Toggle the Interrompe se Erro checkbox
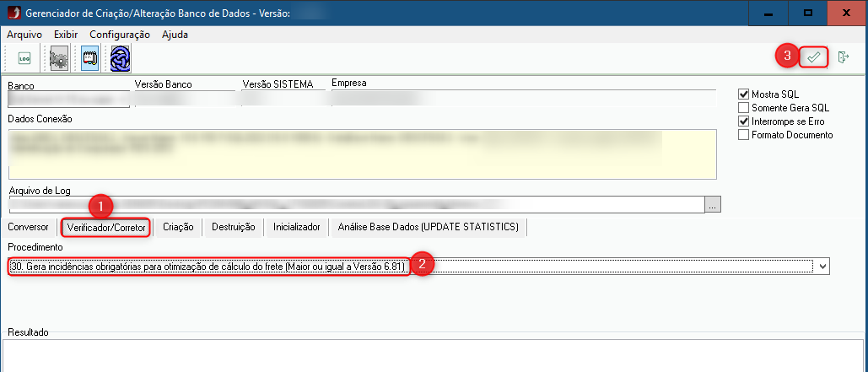 tap(743, 121)
